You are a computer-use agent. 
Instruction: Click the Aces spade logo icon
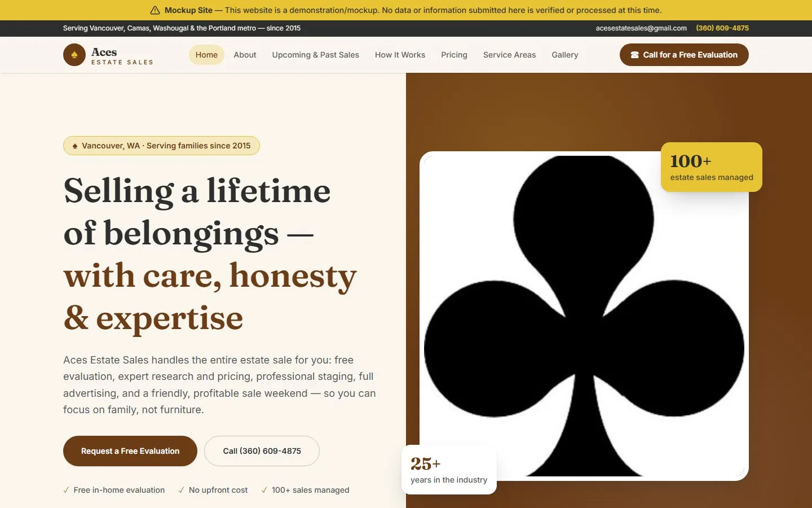pos(74,55)
